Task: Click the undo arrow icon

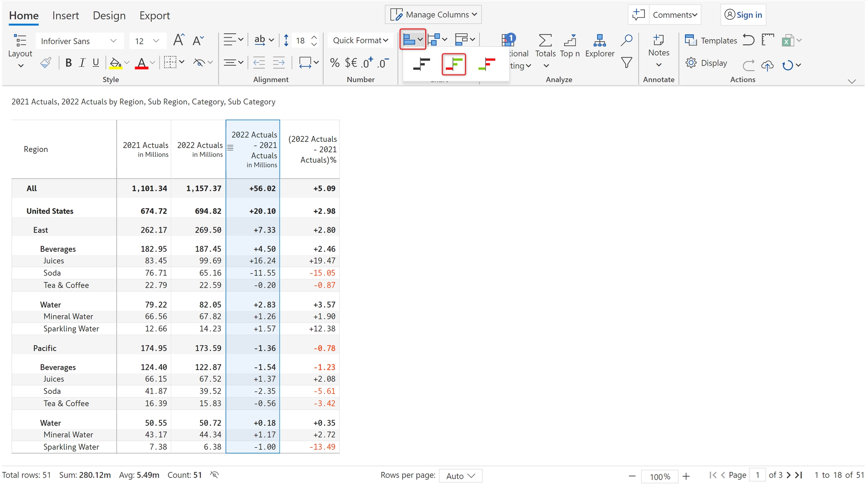Action: pyautogui.click(x=748, y=40)
